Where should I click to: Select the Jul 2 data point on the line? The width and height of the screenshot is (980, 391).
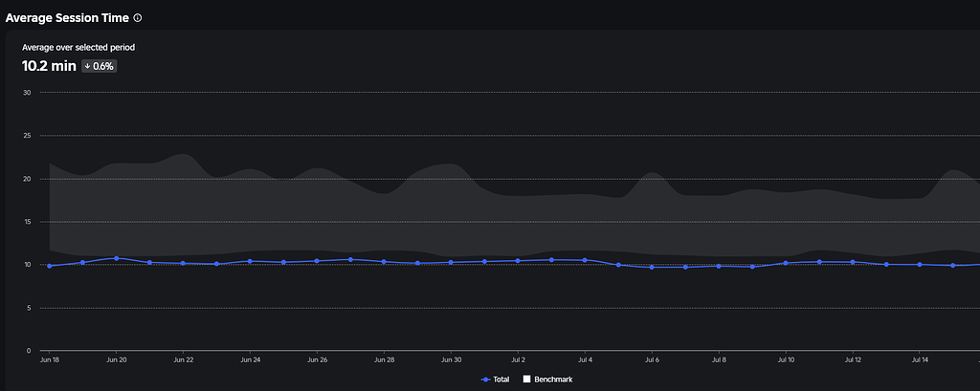(518, 260)
